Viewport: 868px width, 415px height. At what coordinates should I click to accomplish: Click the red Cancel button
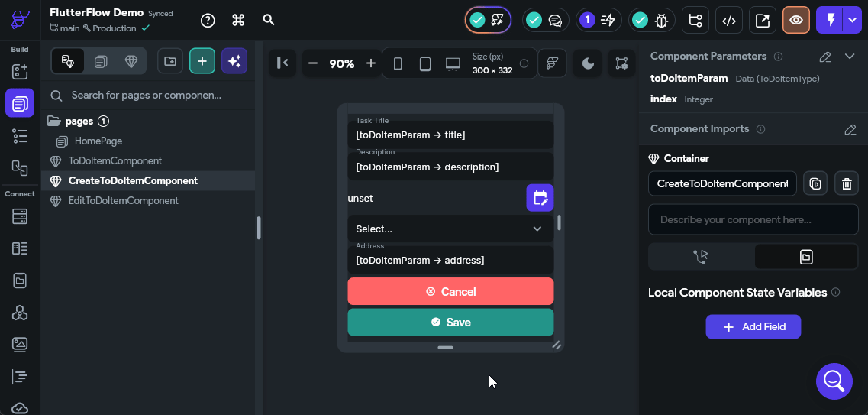click(450, 291)
